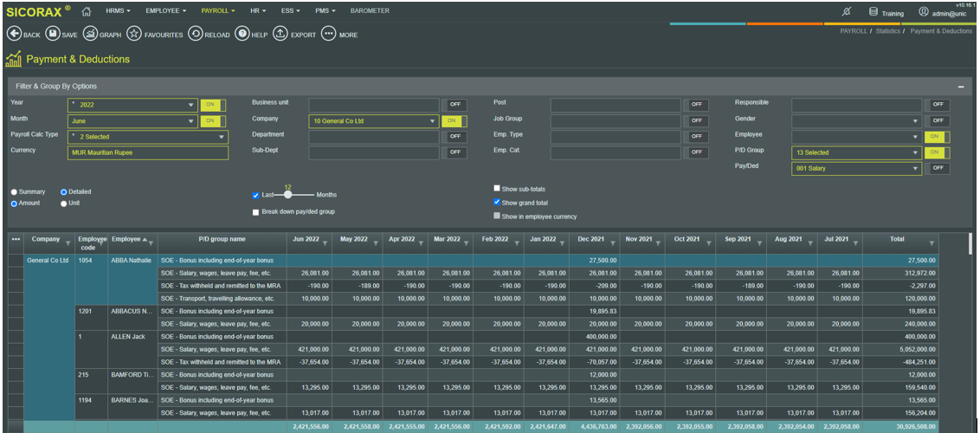Open Pay/Ded 001 Salary dropdown

coord(857,169)
